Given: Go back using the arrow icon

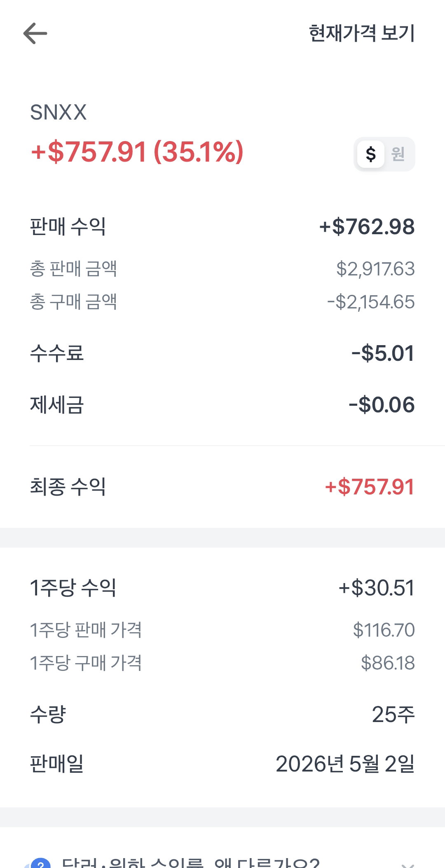Looking at the screenshot, I should coord(35,33).
